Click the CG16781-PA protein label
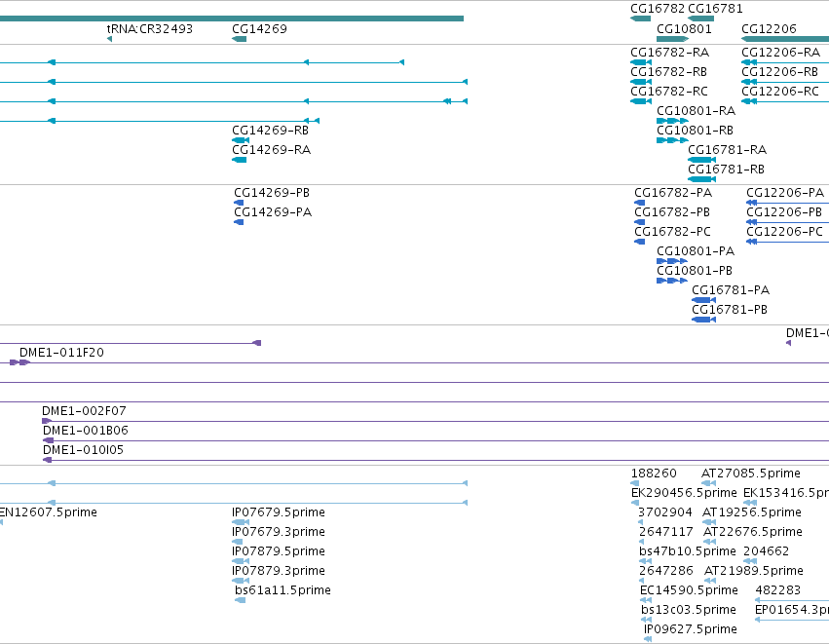829x644 pixels. click(731, 289)
